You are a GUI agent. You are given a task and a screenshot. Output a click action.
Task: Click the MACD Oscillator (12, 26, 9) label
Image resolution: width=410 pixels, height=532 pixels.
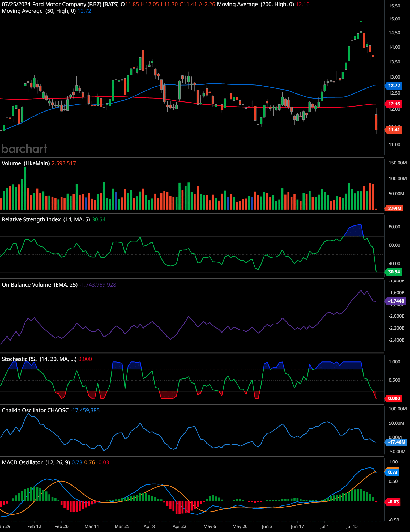36,462
